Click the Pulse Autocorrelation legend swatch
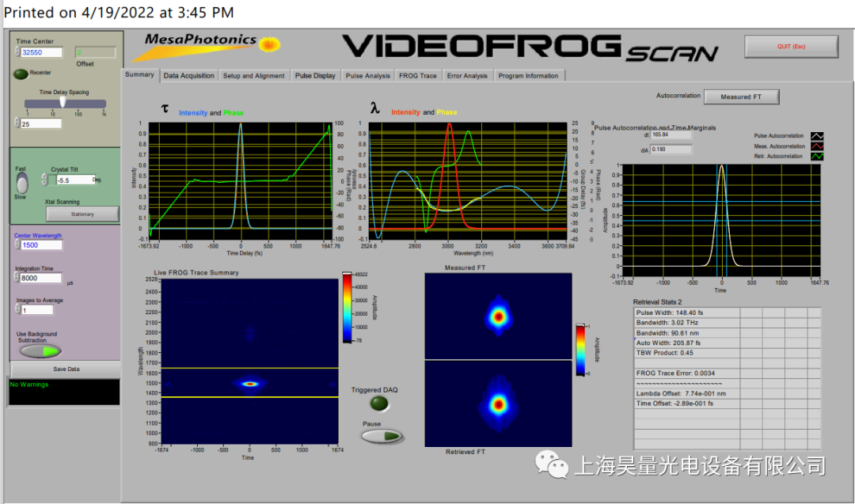The height and width of the screenshot is (504, 855). point(817,135)
